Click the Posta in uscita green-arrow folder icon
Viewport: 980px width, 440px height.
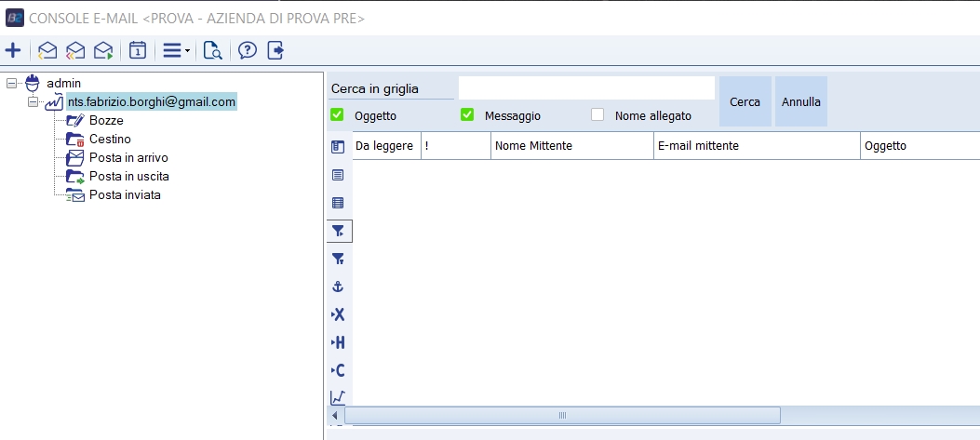pos(75,176)
